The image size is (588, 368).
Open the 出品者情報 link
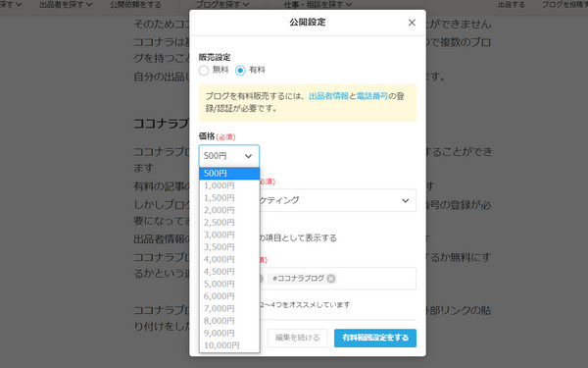coord(328,96)
